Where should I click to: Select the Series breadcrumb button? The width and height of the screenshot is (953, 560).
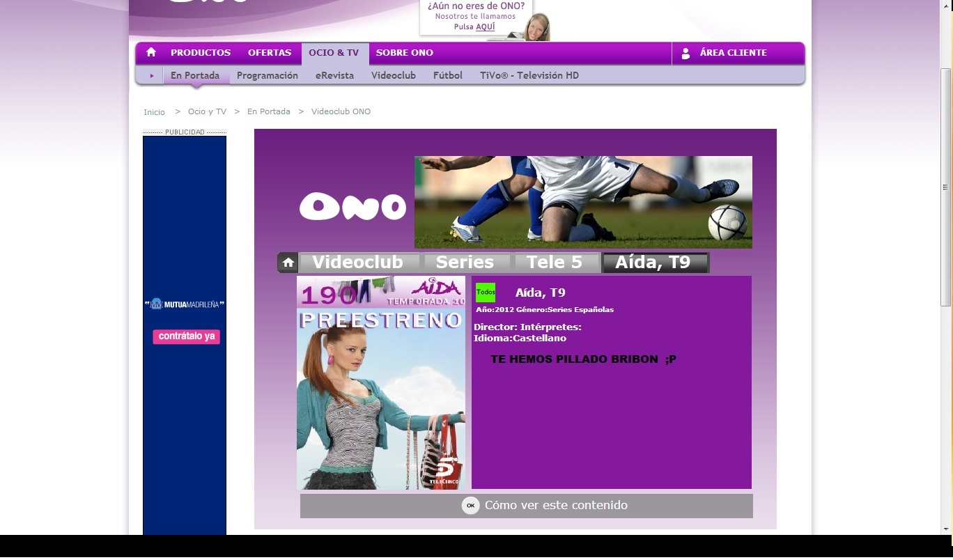pos(465,263)
